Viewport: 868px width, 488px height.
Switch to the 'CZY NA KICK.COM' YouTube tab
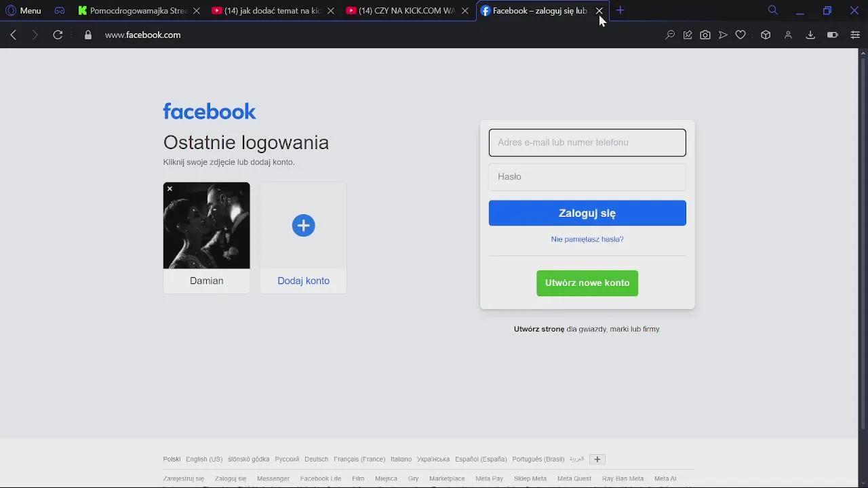point(406,11)
